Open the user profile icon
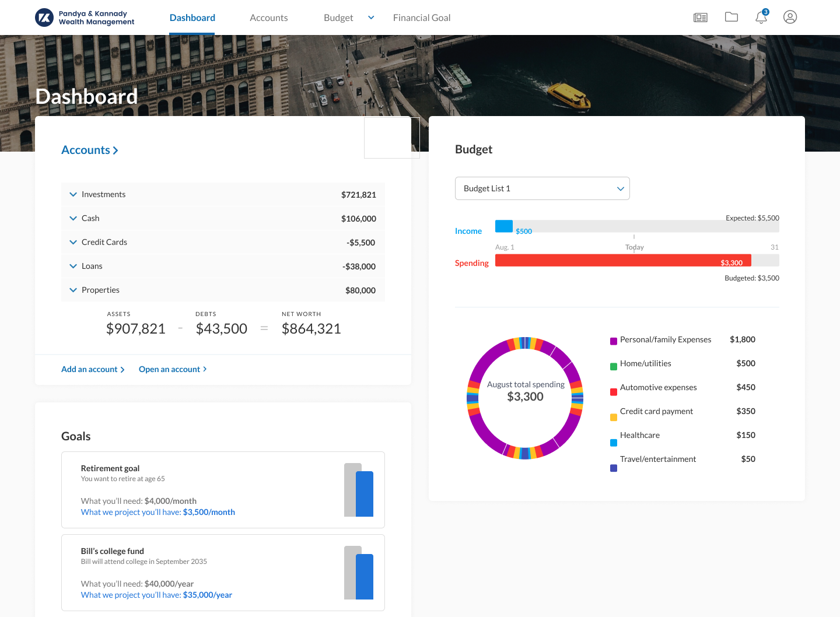 790,17
